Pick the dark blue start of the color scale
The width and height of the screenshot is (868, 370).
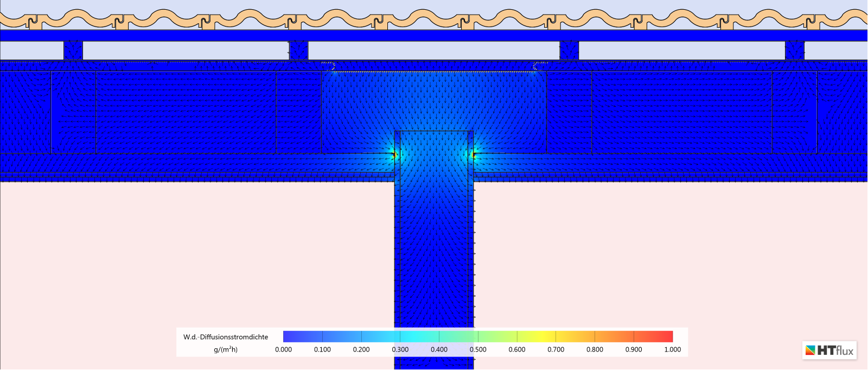[290, 336]
